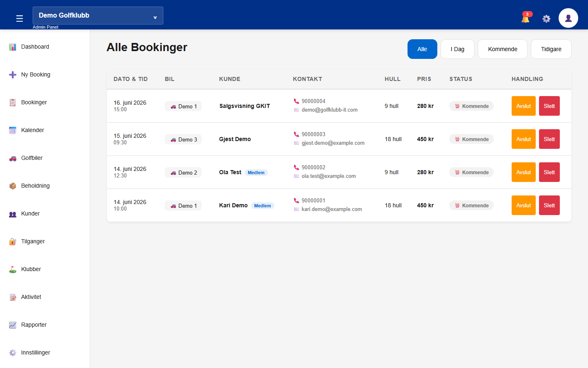Click Kommende status of Gjest Demo row
The height and width of the screenshot is (368, 588).
tap(472, 139)
